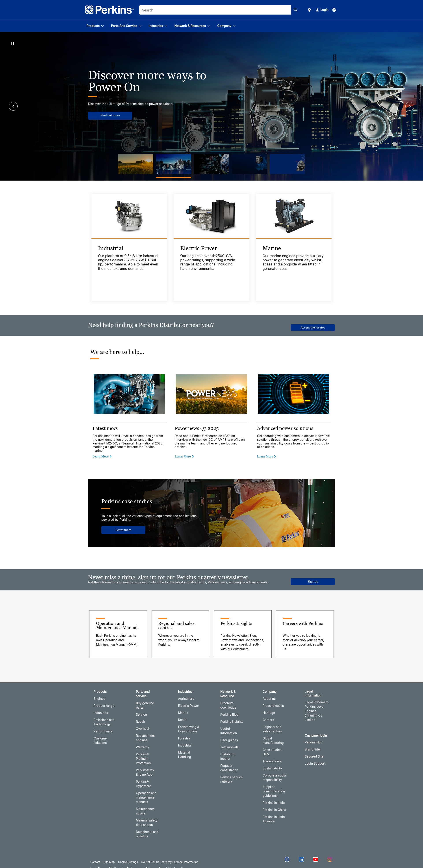This screenshot has width=423, height=868.
Task: Click Access the locator button
Action: pos(313,328)
